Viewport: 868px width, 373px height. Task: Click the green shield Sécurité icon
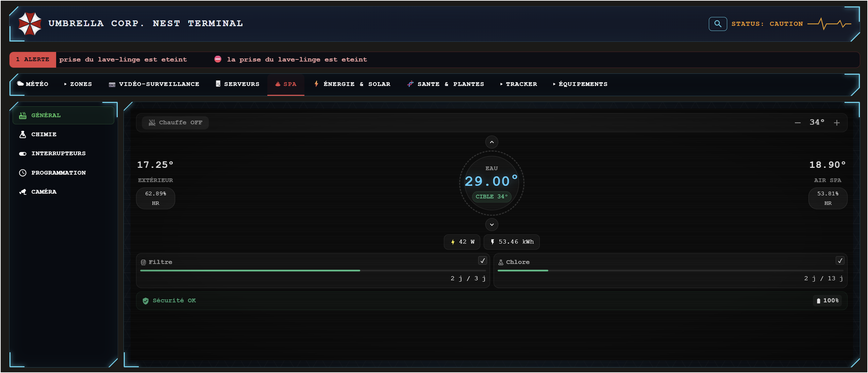point(146,301)
